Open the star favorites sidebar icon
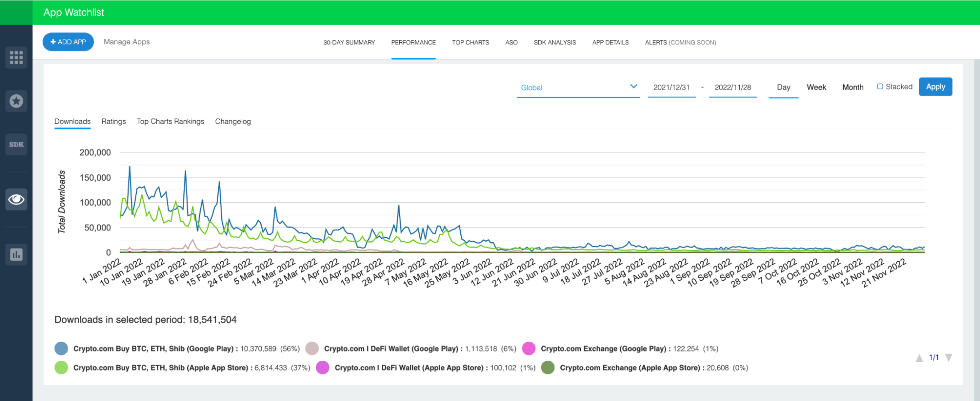 point(16,101)
